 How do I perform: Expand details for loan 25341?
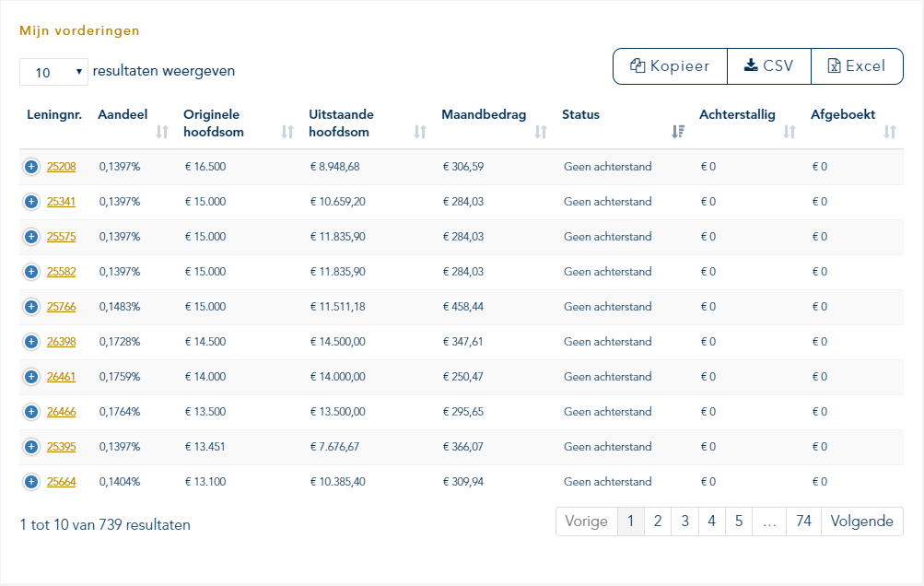tap(31, 202)
